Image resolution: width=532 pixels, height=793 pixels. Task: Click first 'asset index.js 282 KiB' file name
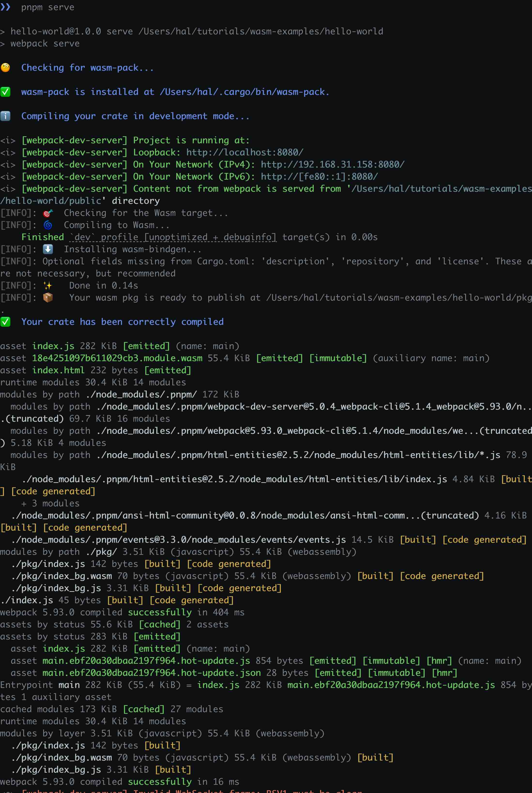53,346
